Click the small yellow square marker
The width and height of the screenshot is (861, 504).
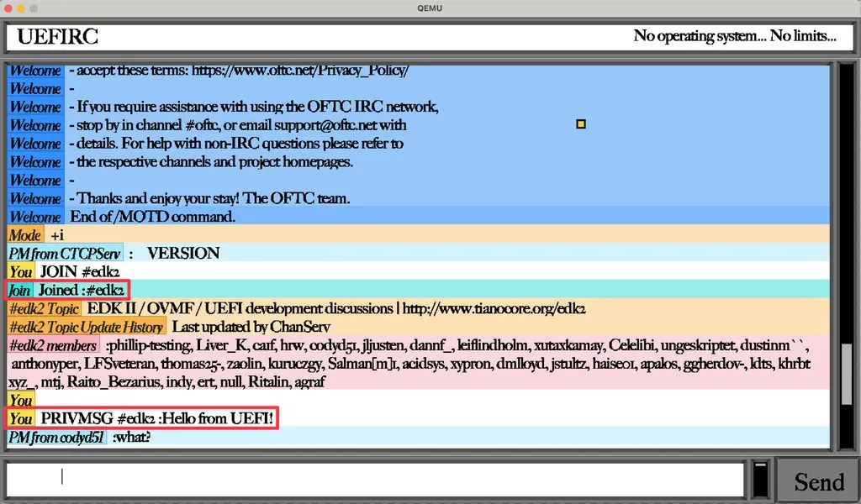(x=580, y=124)
